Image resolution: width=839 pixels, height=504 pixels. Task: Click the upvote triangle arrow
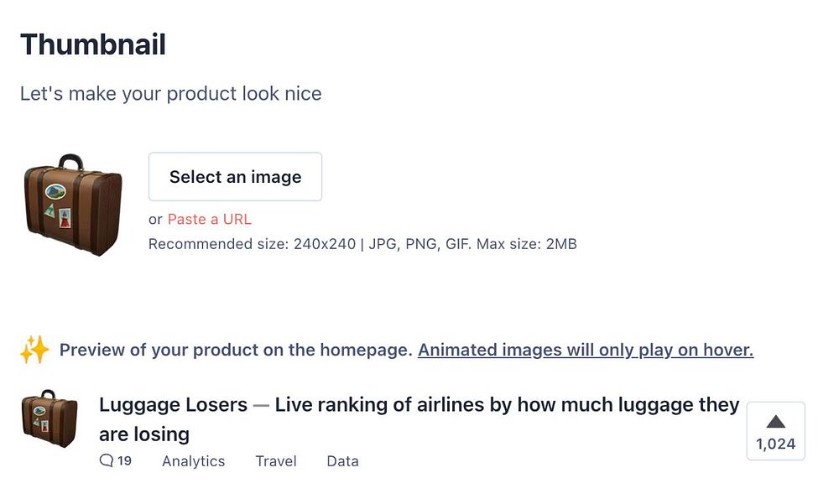[x=775, y=422]
